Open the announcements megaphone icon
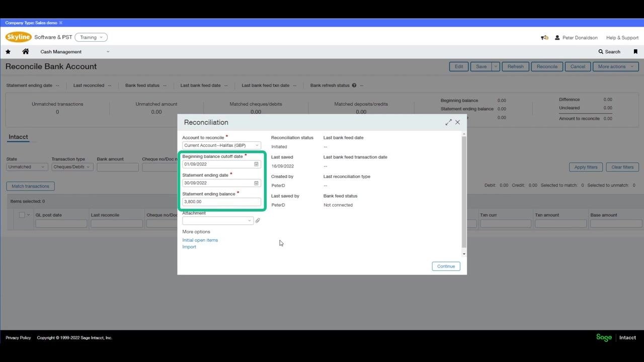Image resolution: width=644 pixels, height=362 pixels. [x=544, y=38]
